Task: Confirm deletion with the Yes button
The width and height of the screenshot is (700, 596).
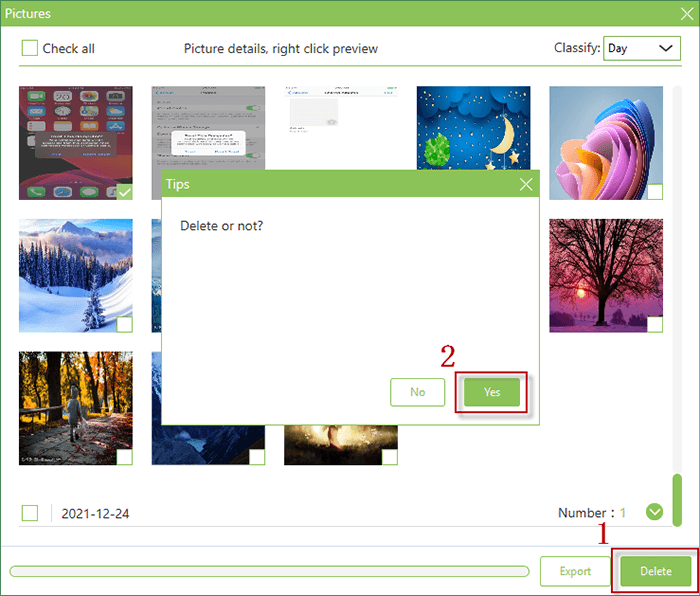Action: click(492, 392)
